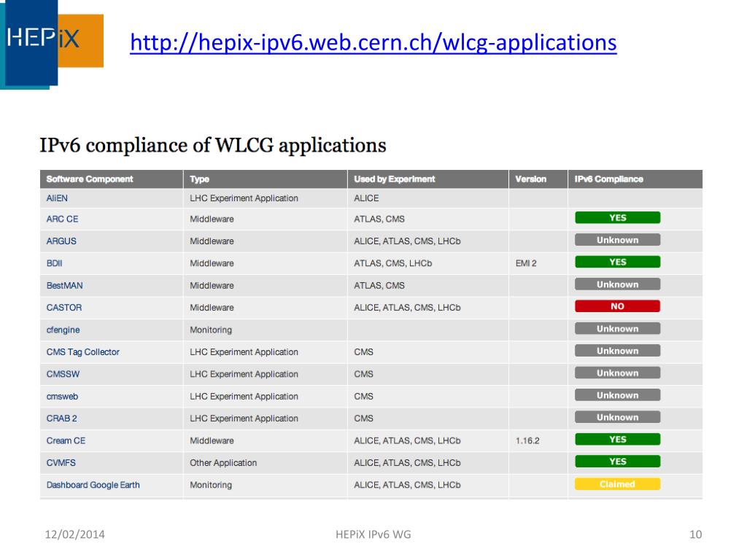Click the Unknown badge for CMSSW

[x=617, y=373]
